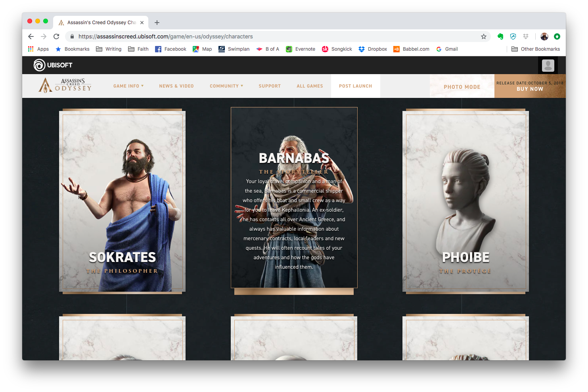Open the Map bookmark
Screen dimensions: 588x392
[202, 49]
